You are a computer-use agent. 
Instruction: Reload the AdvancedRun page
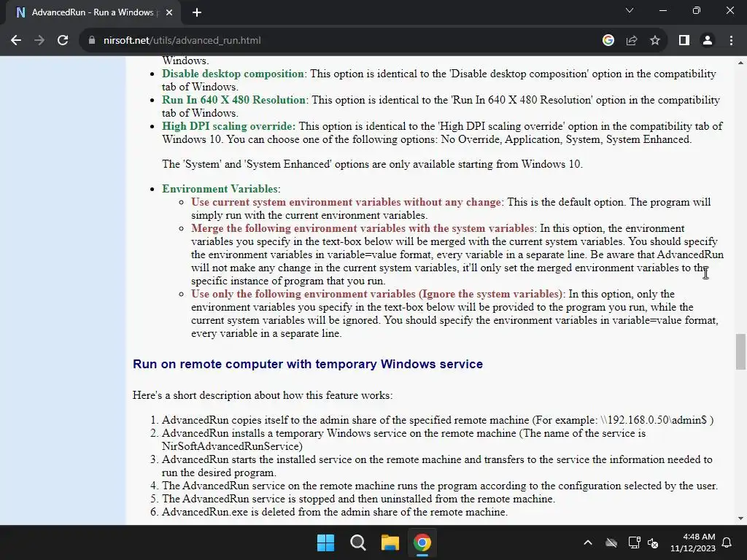click(x=63, y=41)
